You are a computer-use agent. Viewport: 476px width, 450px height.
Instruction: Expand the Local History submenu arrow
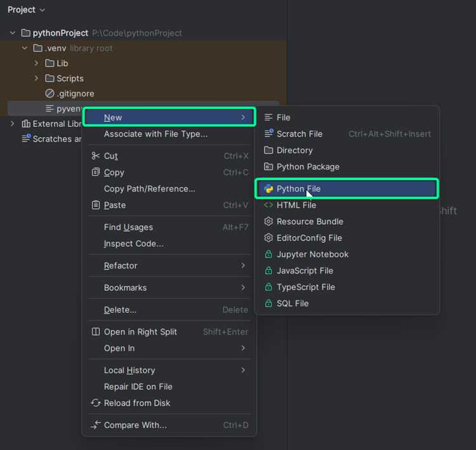point(243,370)
